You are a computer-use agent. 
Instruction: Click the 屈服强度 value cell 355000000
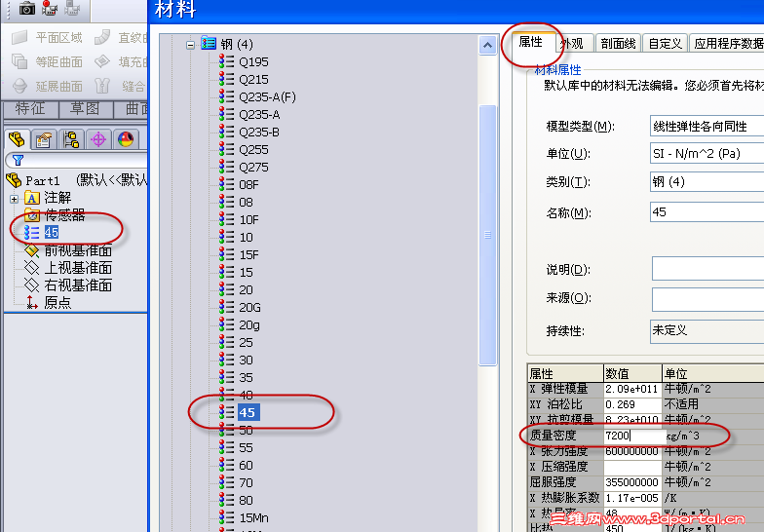click(632, 482)
